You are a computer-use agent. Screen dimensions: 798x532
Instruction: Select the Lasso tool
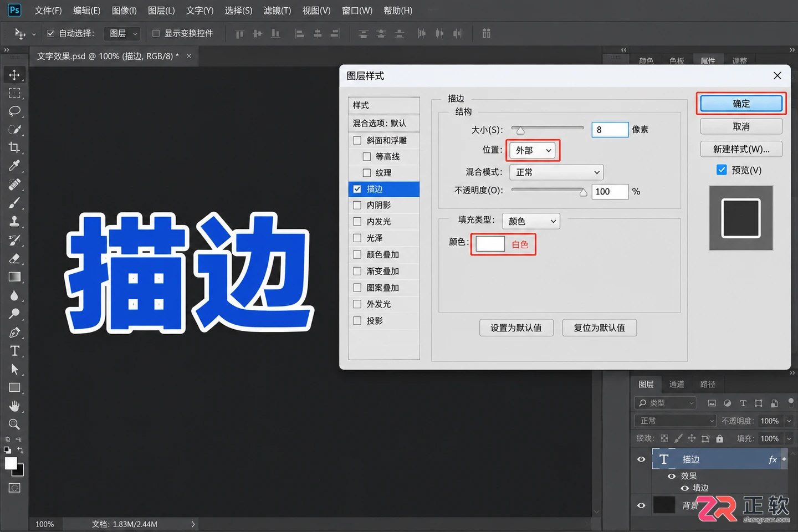coord(14,111)
